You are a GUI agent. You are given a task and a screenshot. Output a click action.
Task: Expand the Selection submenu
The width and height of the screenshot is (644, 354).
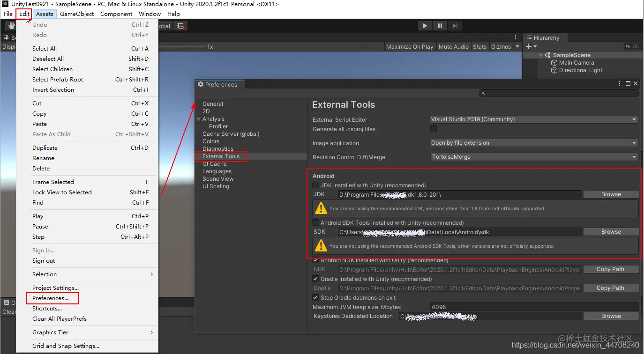click(151, 274)
